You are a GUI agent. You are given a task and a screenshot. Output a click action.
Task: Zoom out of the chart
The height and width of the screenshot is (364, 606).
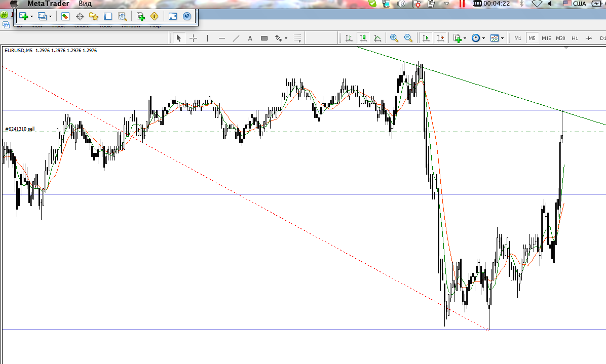click(408, 38)
